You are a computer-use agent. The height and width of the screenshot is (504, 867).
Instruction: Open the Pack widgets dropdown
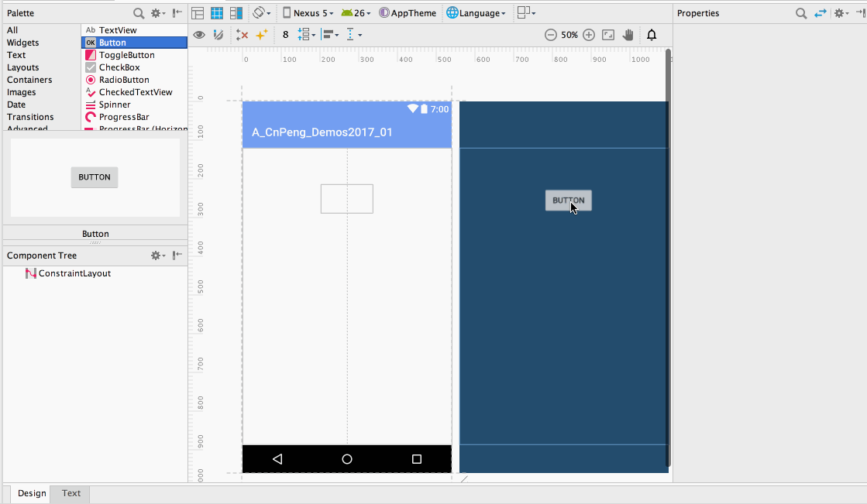click(x=306, y=35)
